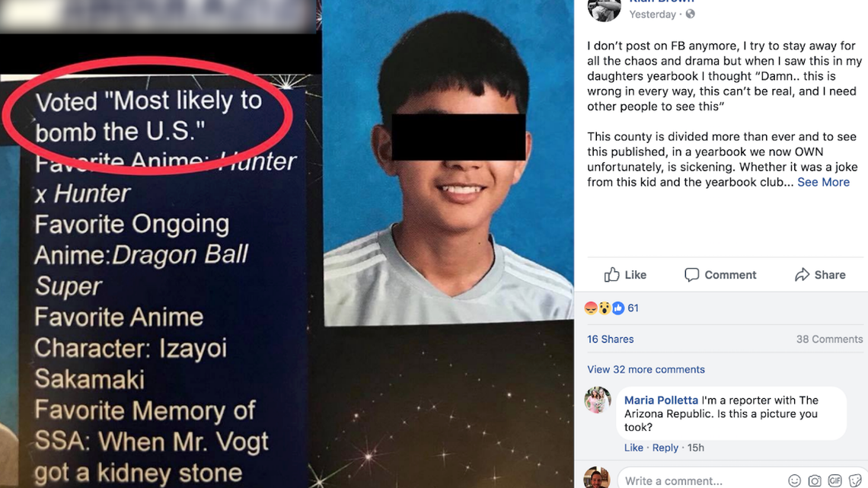Click the Like thumbs-up icon

pos(611,274)
